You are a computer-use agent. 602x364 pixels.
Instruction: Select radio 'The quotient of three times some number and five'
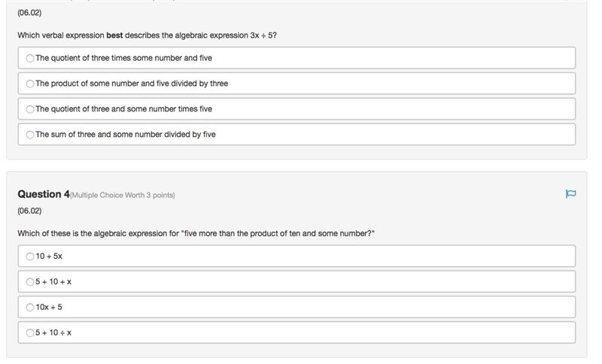pyautogui.click(x=30, y=59)
